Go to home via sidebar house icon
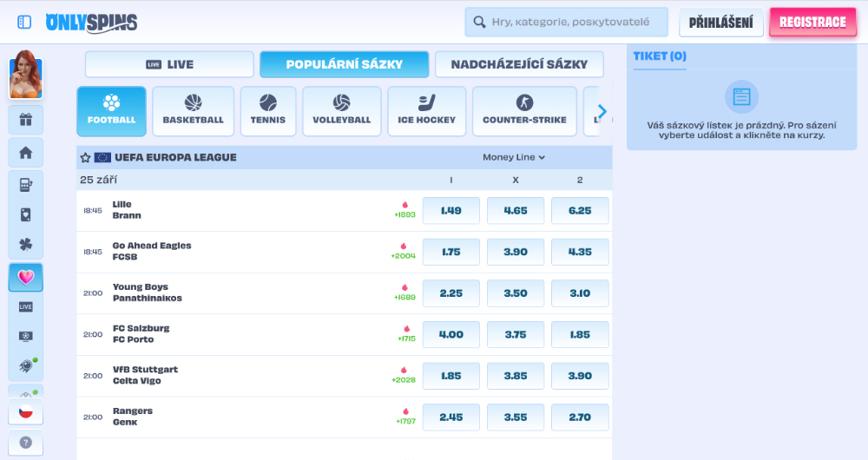 coord(25,153)
